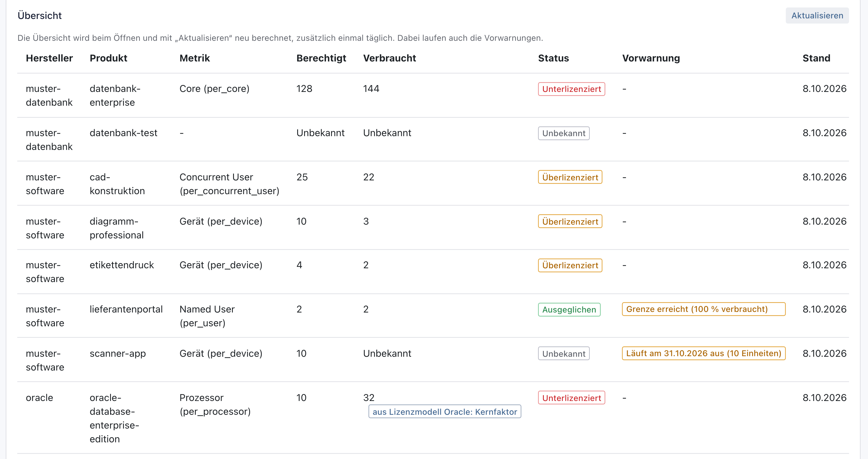868x459 pixels.
Task: Click the 'aus Lizenzmodell Oracle: Kernfaktor' tag
Action: coord(445,412)
